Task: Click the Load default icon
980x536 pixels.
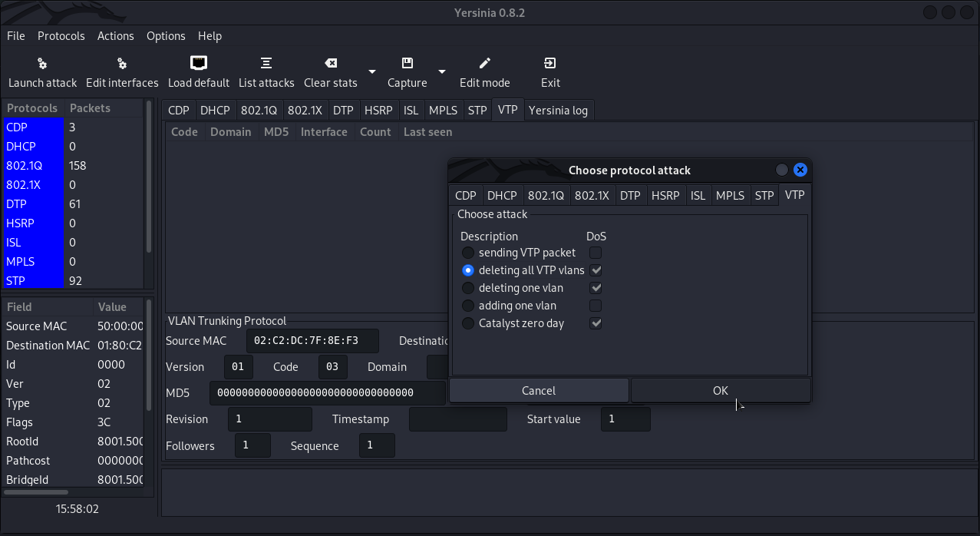Action: pos(199,63)
